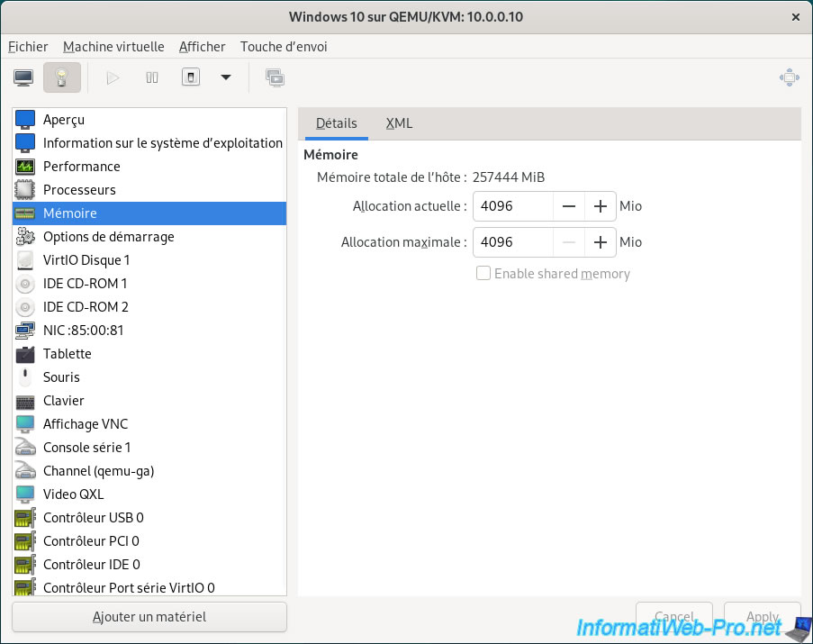Open Options de démarrage
This screenshot has width=813, height=644.
tap(149, 237)
